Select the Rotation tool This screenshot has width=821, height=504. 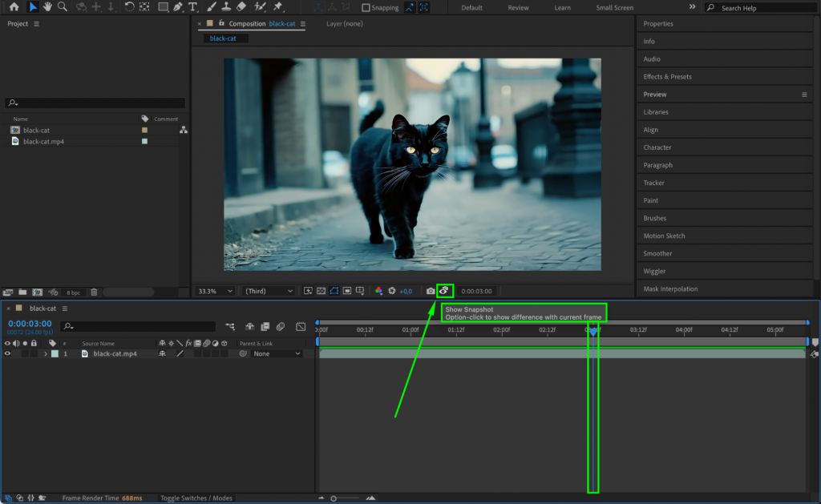pyautogui.click(x=128, y=7)
